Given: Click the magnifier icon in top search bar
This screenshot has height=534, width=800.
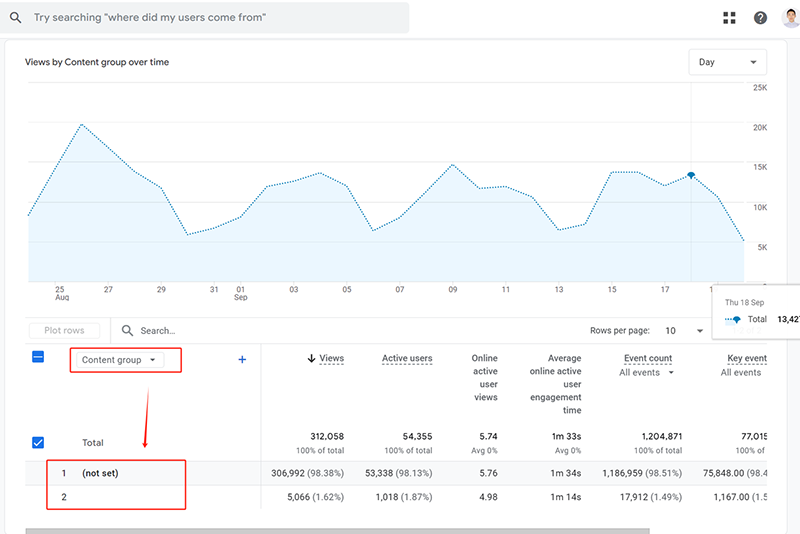Looking at the screenshot, I should tap(17, 18).
